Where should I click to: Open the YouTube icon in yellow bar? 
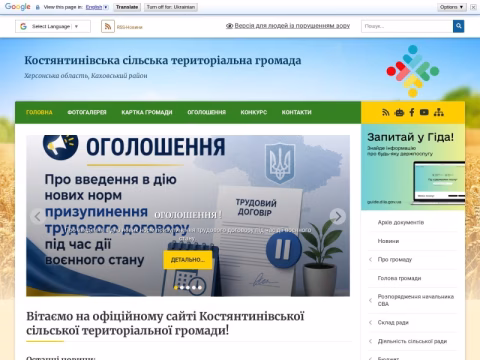point(424,112)
